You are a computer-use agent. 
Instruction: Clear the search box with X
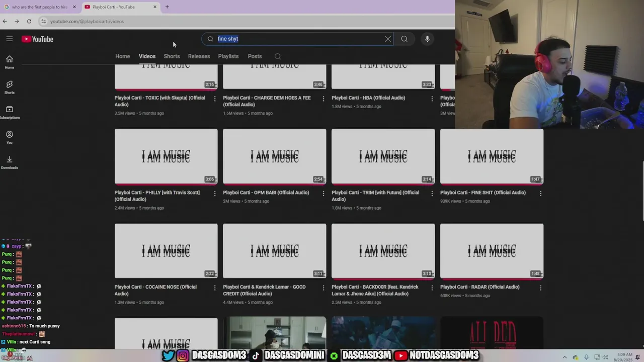(x=388, y=39)
